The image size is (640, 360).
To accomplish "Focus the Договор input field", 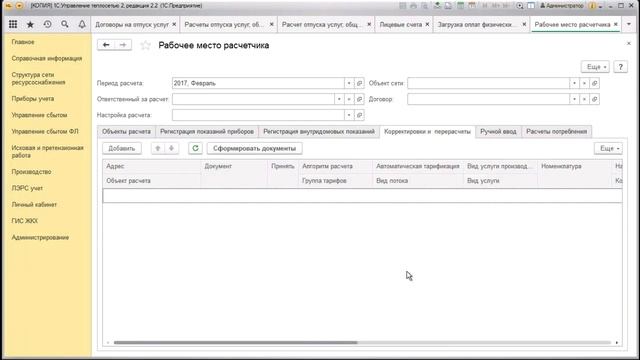I will [488, 99].
